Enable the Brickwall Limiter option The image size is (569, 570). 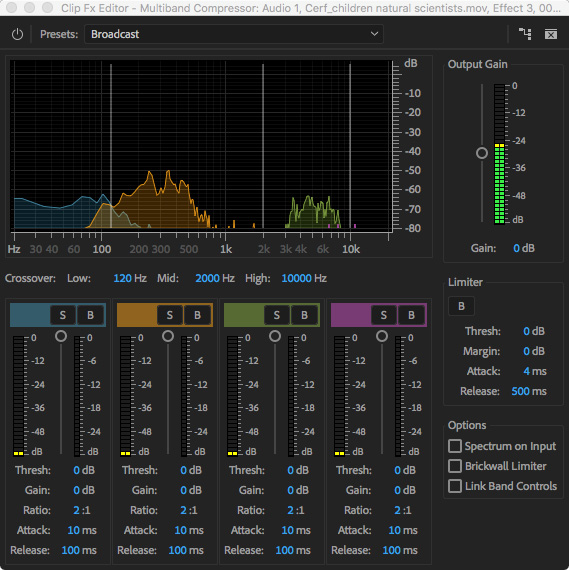[455, 466]
